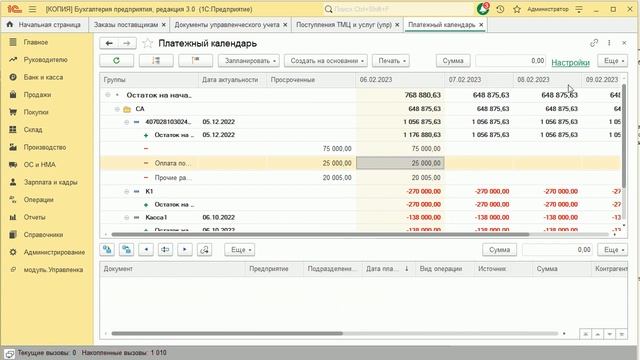
Task: Switch to Начальная страница tab
Action: pos(44,25)
